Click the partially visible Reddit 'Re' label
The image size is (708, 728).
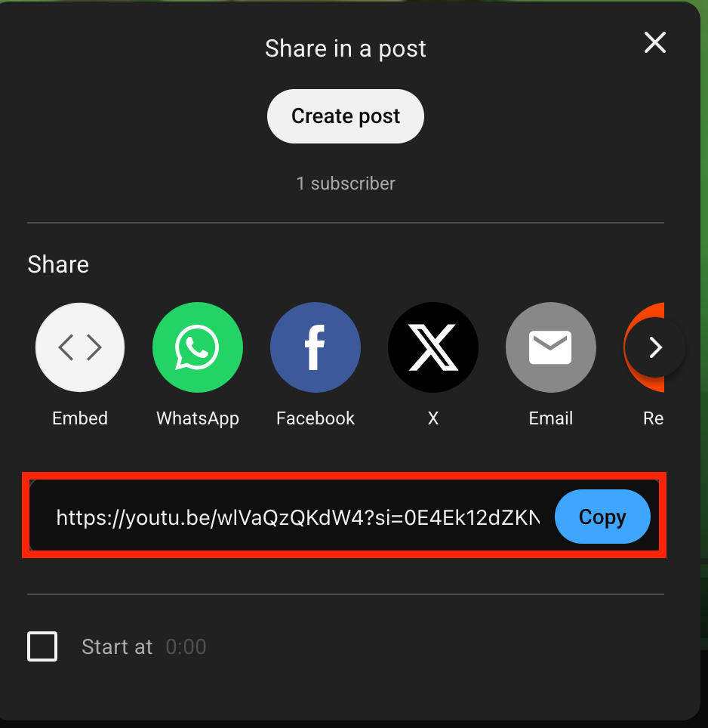tap(653, 418)
